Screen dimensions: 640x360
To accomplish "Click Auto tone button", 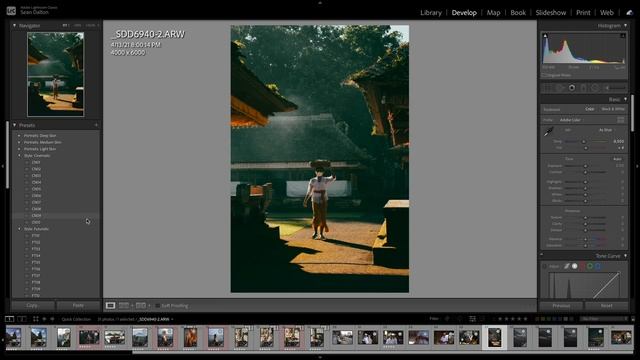I will pos(617,159).
